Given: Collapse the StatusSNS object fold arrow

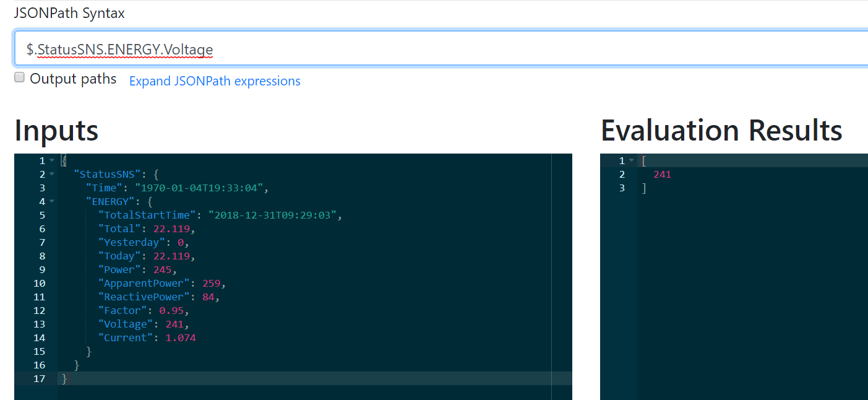Looking at the screenshot, I should click(x=52, y=175).
